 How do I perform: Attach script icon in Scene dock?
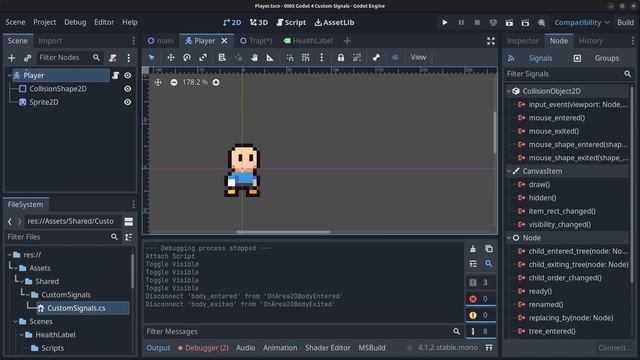tap(113, 58)
